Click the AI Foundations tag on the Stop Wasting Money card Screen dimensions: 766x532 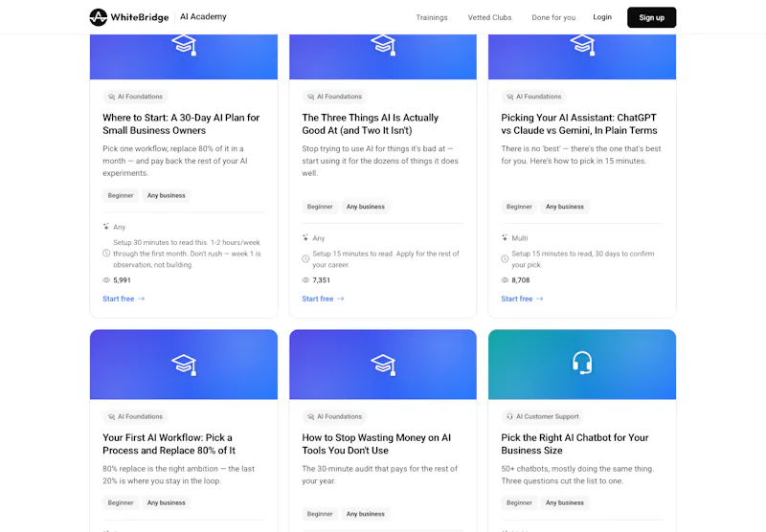point(334,417)
